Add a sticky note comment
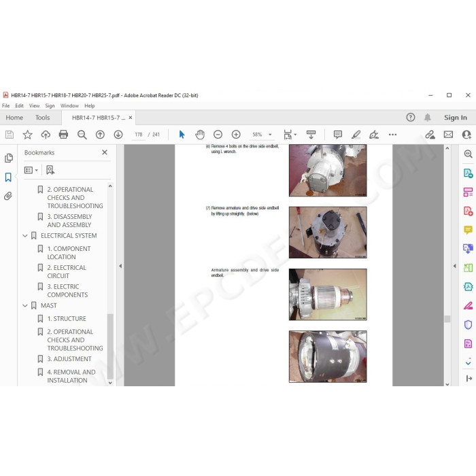Viewport: 476px width, 476px height. click(337, 135)
